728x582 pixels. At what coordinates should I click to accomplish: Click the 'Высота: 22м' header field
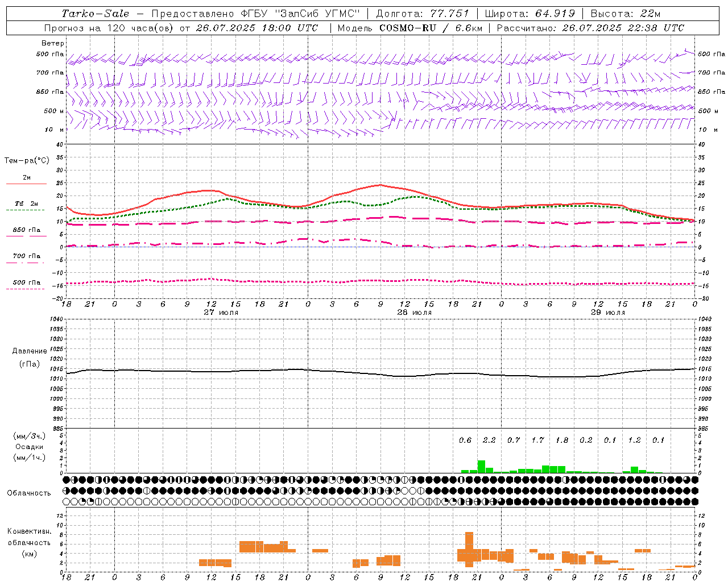(x=626, y=14)
